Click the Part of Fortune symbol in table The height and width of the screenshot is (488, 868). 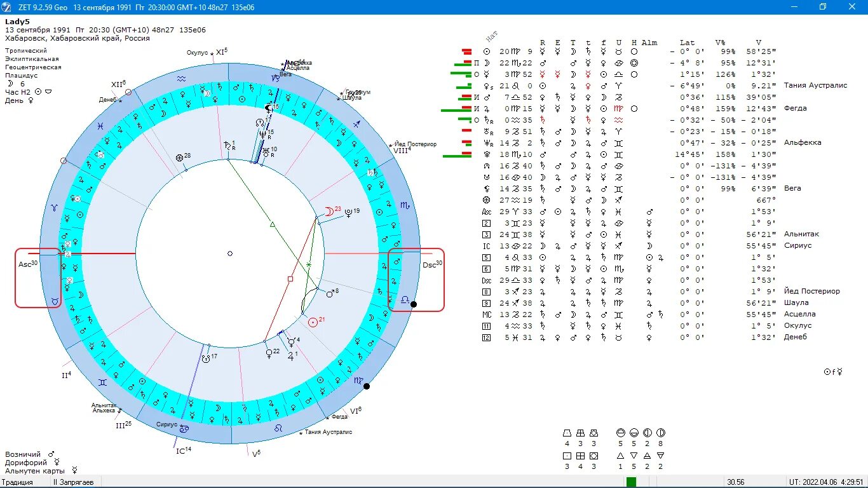point(487,200)
